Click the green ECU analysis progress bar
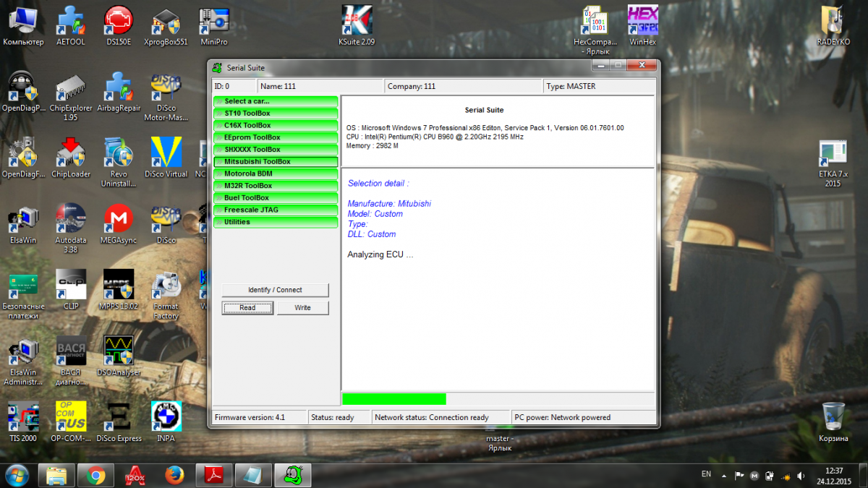 393,399
